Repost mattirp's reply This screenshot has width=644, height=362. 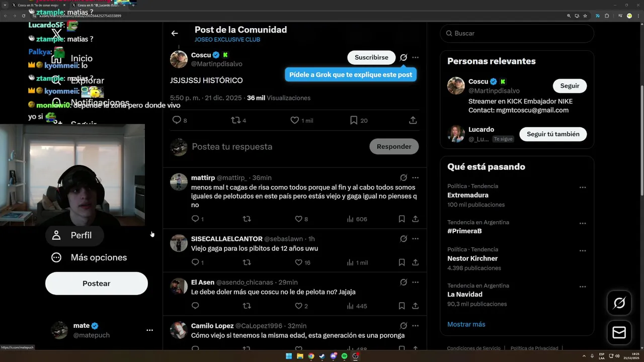click(247, 219)
